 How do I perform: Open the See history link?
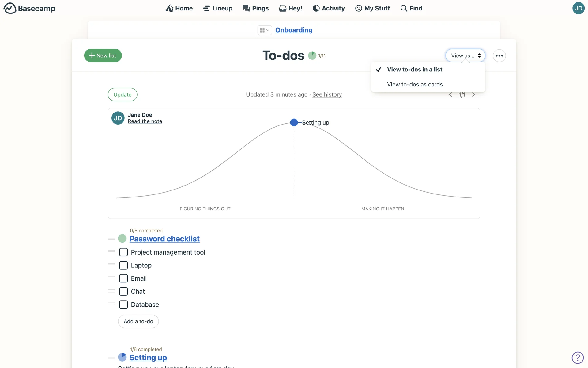click(327, 94)
